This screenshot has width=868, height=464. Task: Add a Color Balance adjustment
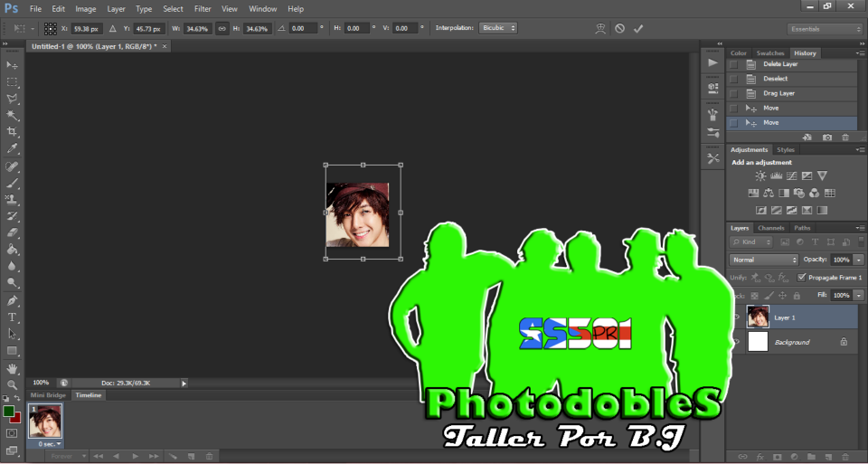pos(769,194)
